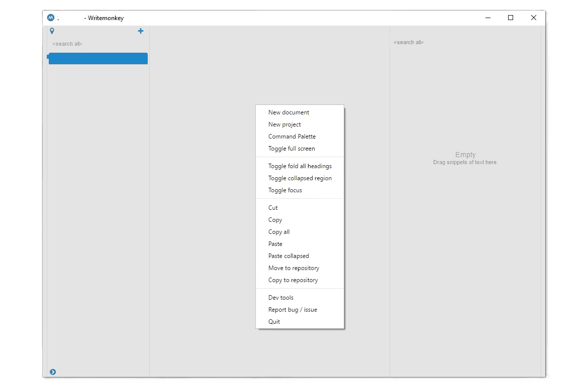Image resolution: width=588 pixels, height=391 pixels.
Task: Select Toggle collapsed region
Action: coord(300,178)
